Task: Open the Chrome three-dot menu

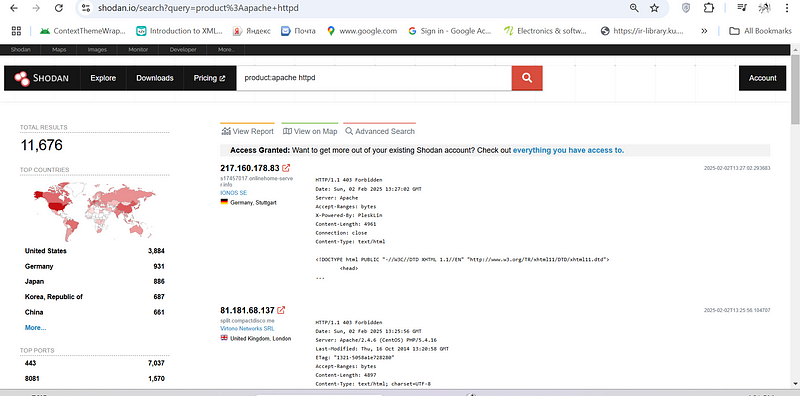Action: [786, 8]
